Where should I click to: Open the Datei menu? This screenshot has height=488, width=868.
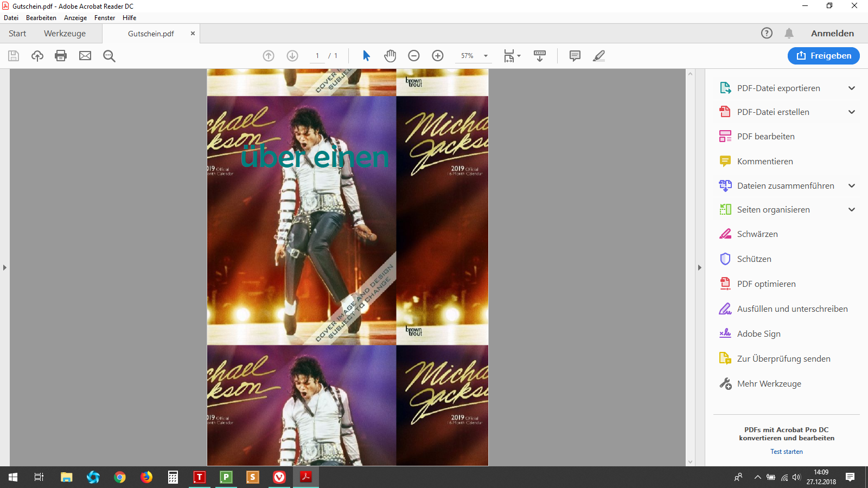[11, 17]
